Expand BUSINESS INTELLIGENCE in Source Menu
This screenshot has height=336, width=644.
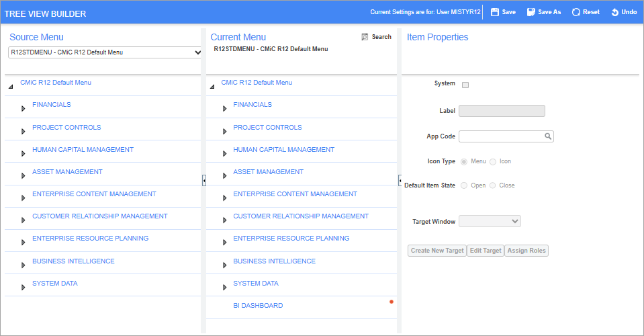point(23,265)
